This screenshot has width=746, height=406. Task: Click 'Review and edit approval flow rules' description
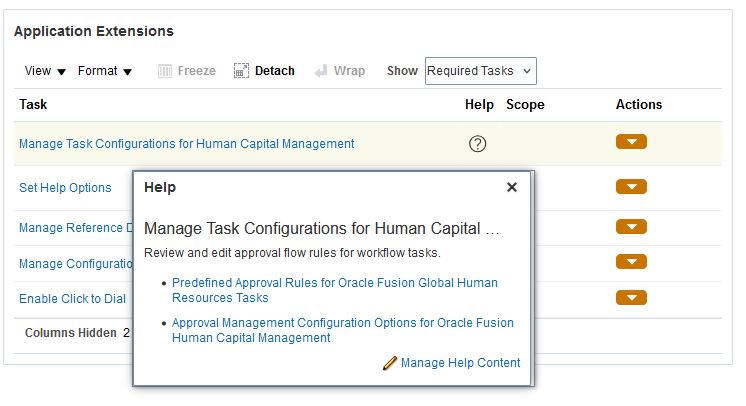coord(292,253)
